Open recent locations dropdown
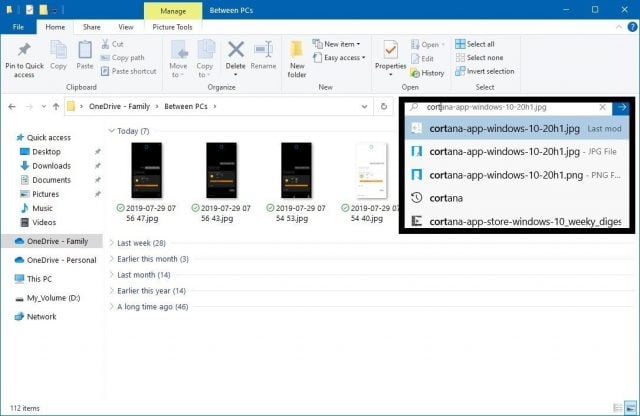Screen dimensions: 640x416 coord(43,107)
